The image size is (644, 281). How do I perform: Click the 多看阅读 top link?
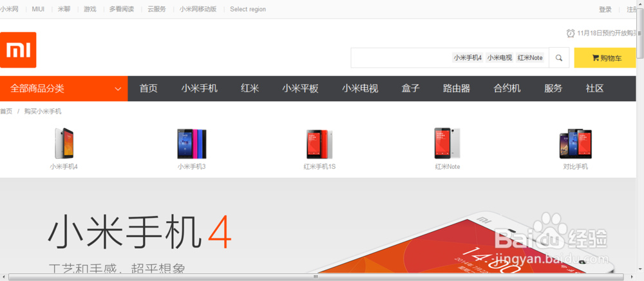(122, 9)
